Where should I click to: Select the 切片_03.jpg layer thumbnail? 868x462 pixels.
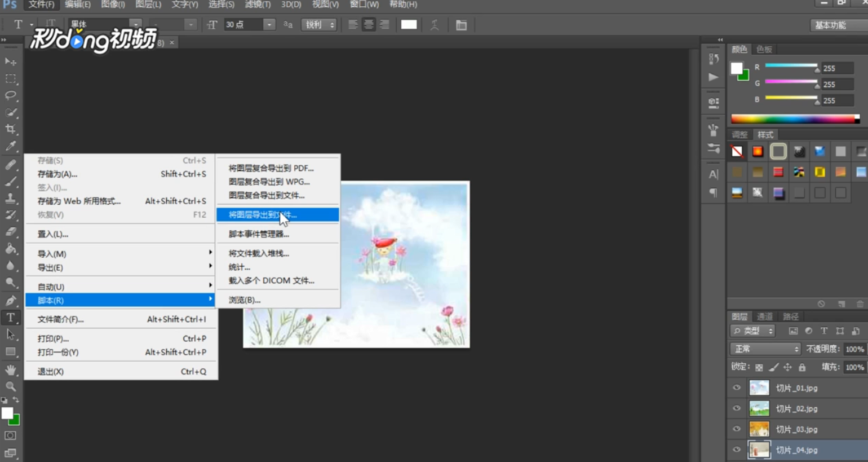coord(759,429)
